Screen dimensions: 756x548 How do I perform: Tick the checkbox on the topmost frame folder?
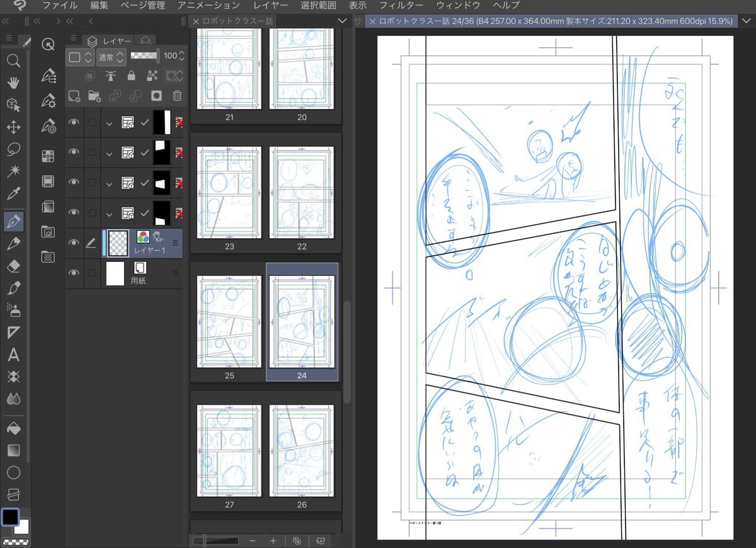pyautogui.click(x=93, y=122)
